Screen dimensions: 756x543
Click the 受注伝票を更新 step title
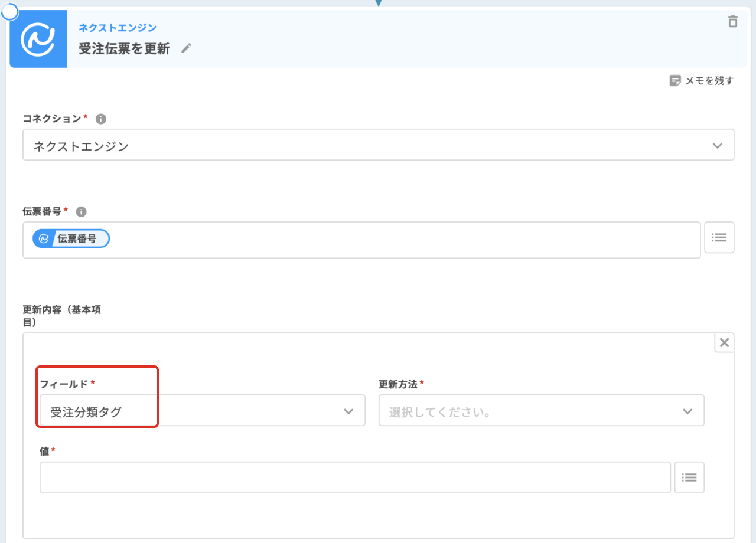(125, 49)
